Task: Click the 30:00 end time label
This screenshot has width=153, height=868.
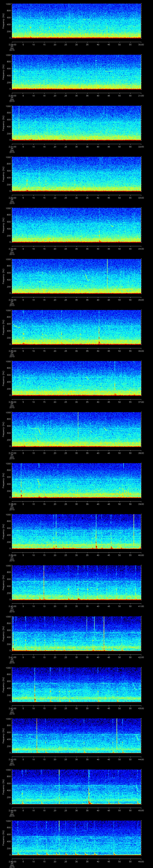Action: coord(141,44)
